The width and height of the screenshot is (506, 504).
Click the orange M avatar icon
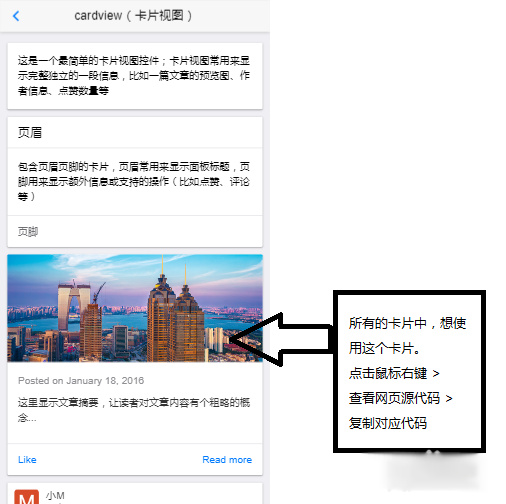click(26, 497)
